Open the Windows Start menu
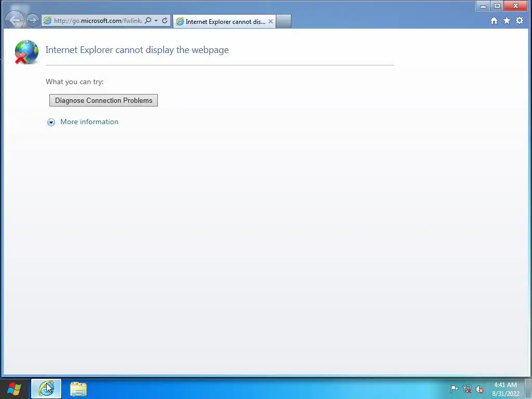 (x=14, y=389)
